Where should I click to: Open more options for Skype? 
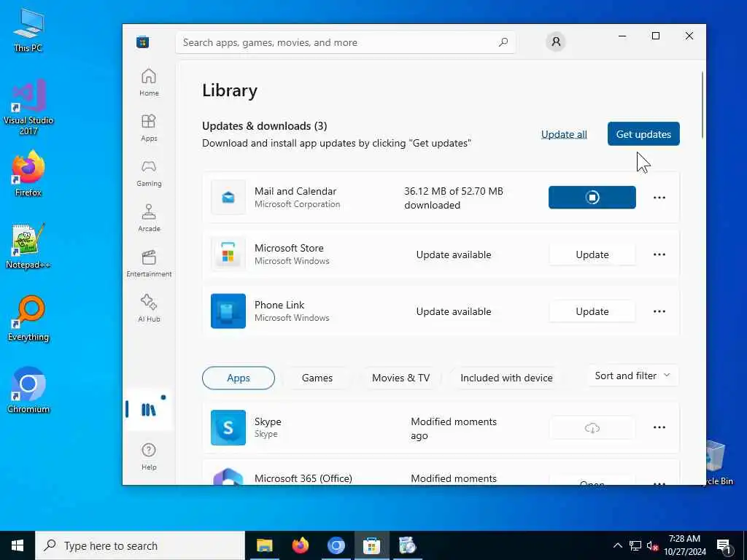(659, 427)
